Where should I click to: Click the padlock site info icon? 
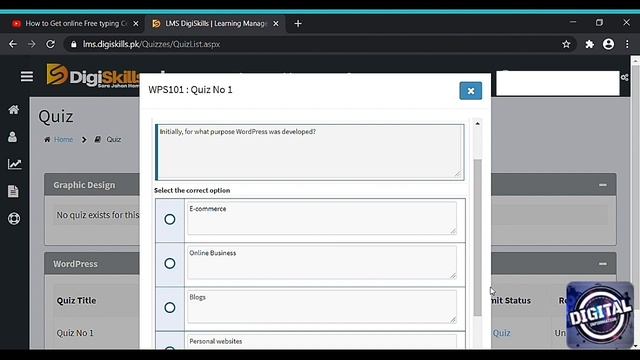(x=73, y=44)
